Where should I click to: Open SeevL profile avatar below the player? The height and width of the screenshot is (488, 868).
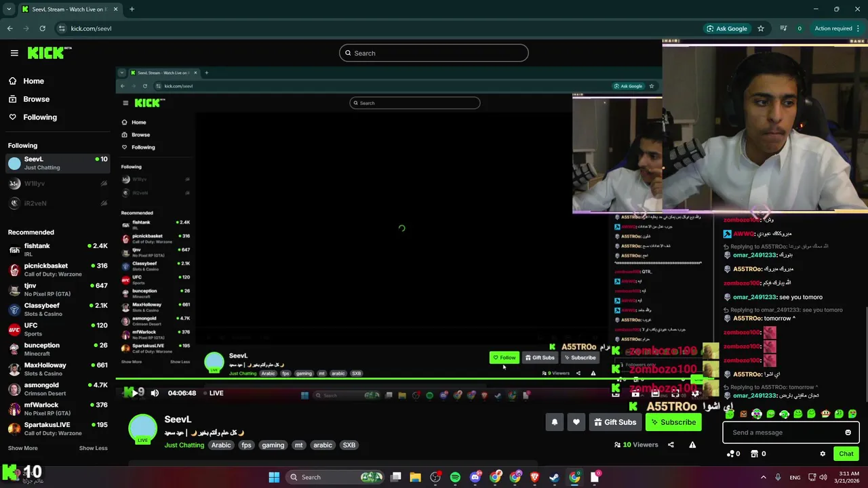click(142, 429)
